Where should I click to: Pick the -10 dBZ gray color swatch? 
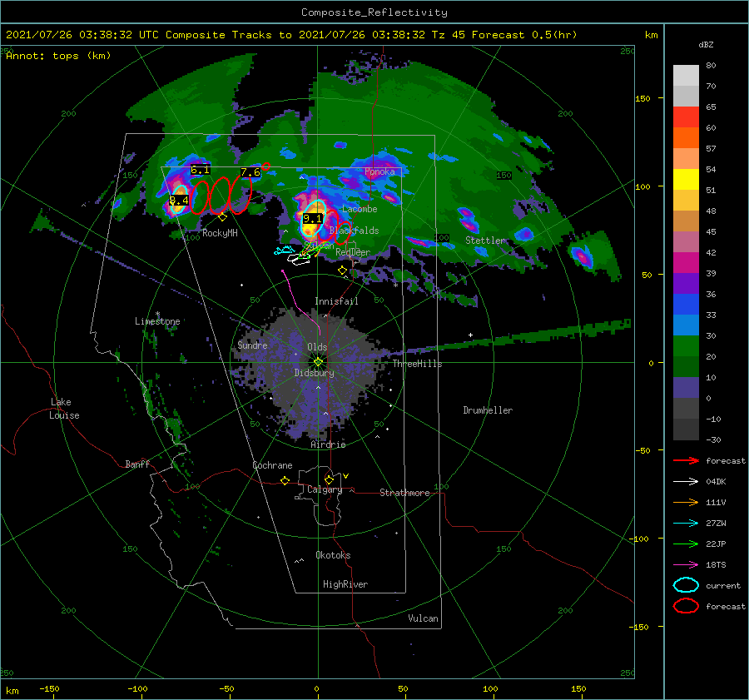click(686, 429)
